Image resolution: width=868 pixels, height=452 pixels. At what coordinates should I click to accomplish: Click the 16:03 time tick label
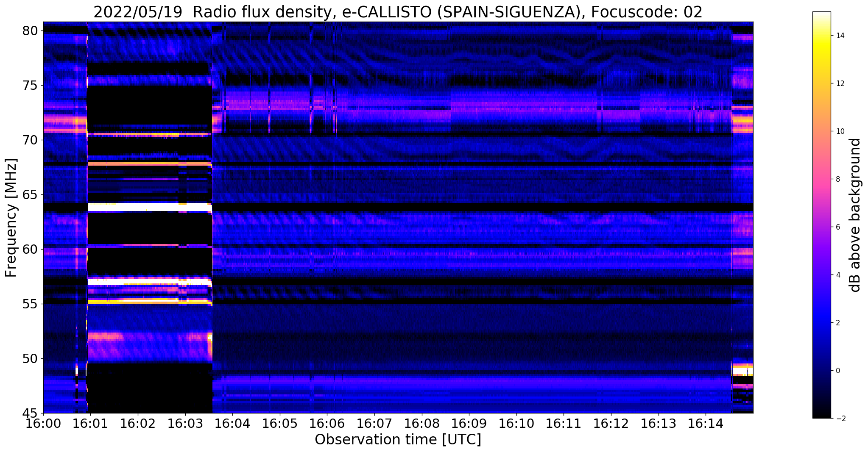coord(185,423)
